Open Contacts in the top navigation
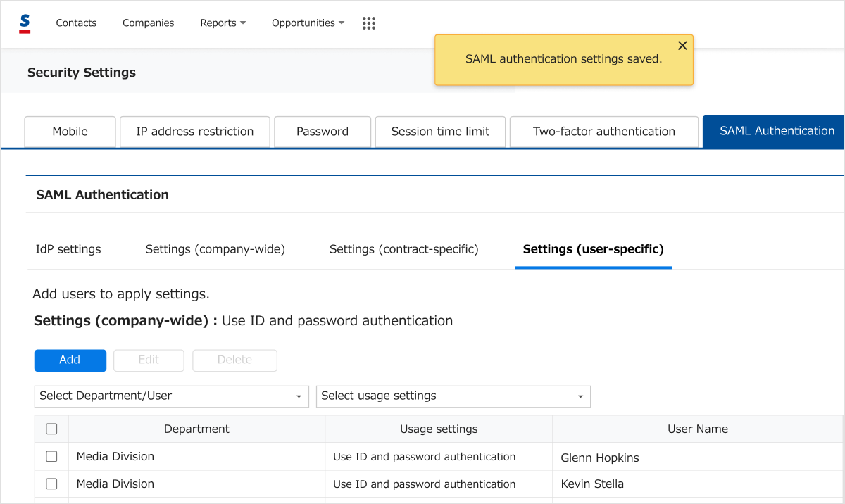Viewport: 845px width, 504px height. (x=76, y=23)
